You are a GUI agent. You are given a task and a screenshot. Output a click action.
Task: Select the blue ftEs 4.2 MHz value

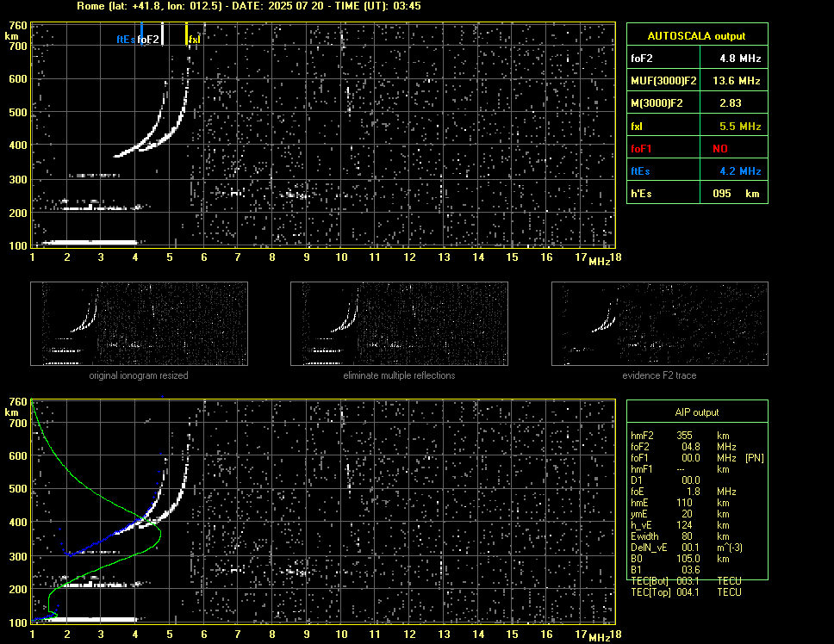740,171
